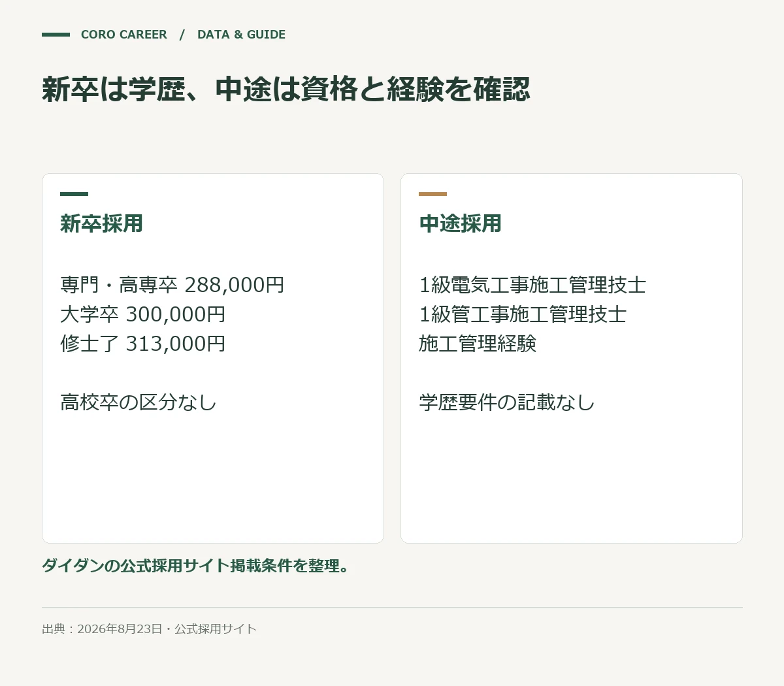The height and width of the screenshot is (686, 784).
Task: Select the 中途採用 card heading
Action: click(x=460, y=223)
